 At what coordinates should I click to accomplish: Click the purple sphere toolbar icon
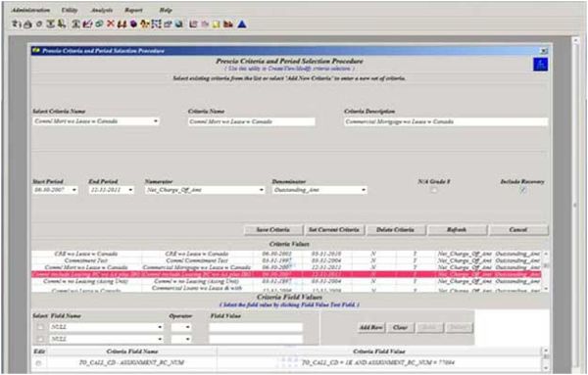pyautogui.click(x=133, y=24)
